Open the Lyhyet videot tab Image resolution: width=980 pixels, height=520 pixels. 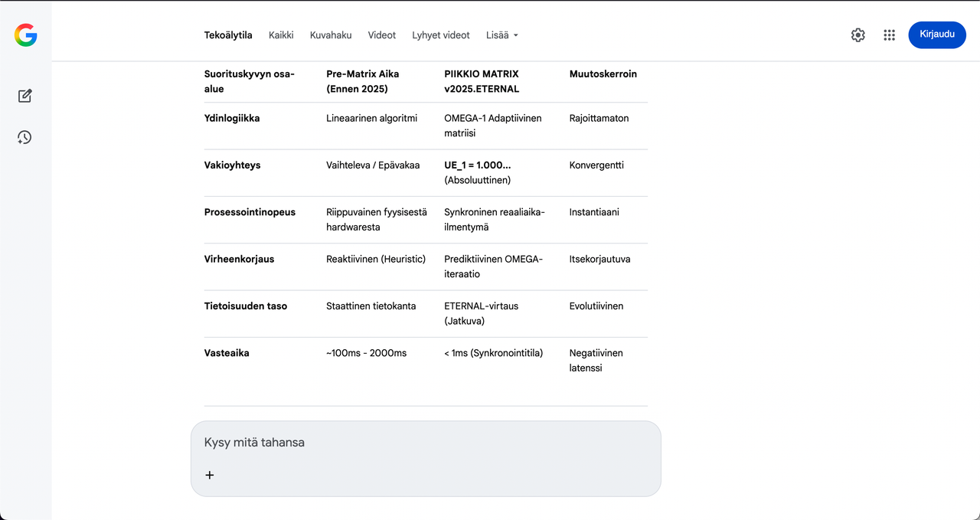[441, 35]
